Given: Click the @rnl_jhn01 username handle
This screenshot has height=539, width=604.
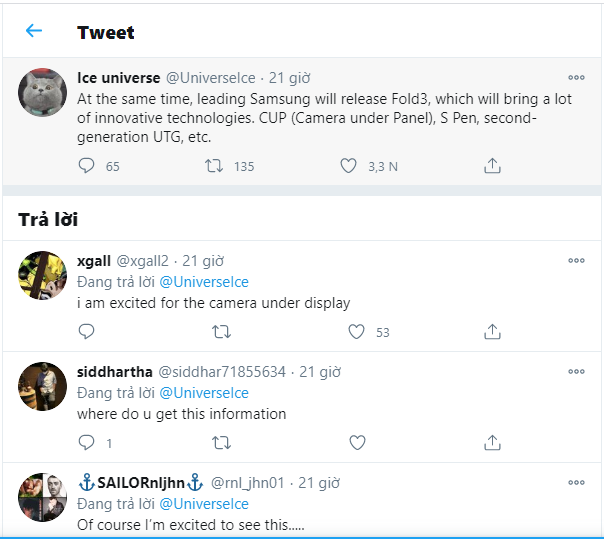Looking at the screenshot, I should click(248, 483).
